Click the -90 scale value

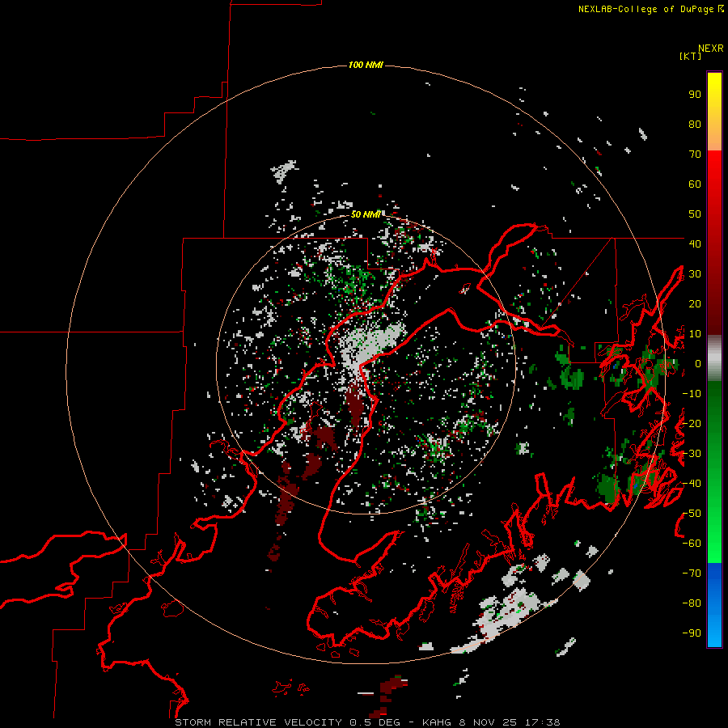tap(692, 633)
